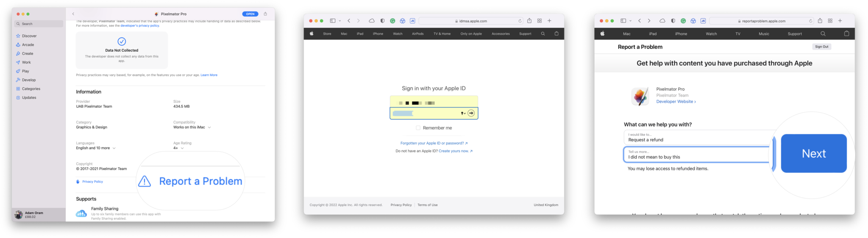Open Only on Apple nav item
This screenshot has width=868, height=238.
coord(471,34)
